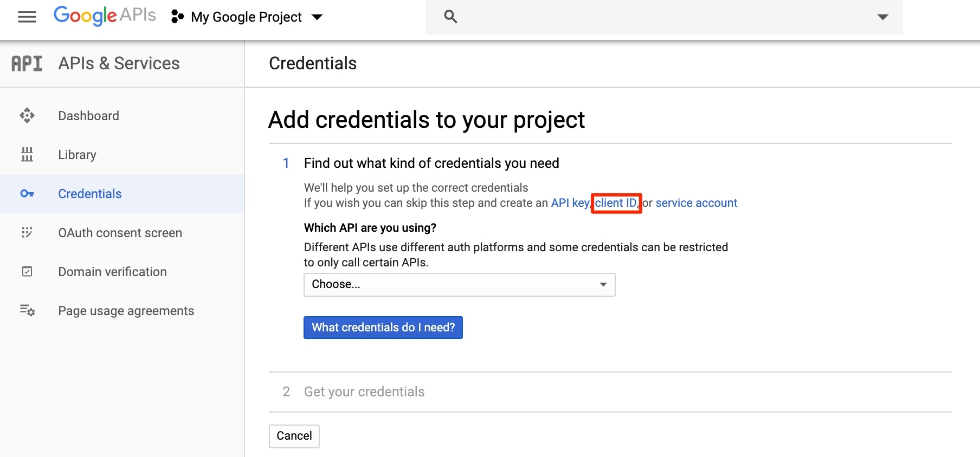Click the client ID link

tap(615, 203)
